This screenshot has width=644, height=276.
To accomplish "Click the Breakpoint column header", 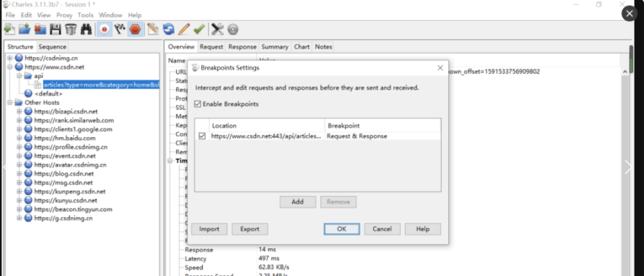I will (x=383, y=126).
